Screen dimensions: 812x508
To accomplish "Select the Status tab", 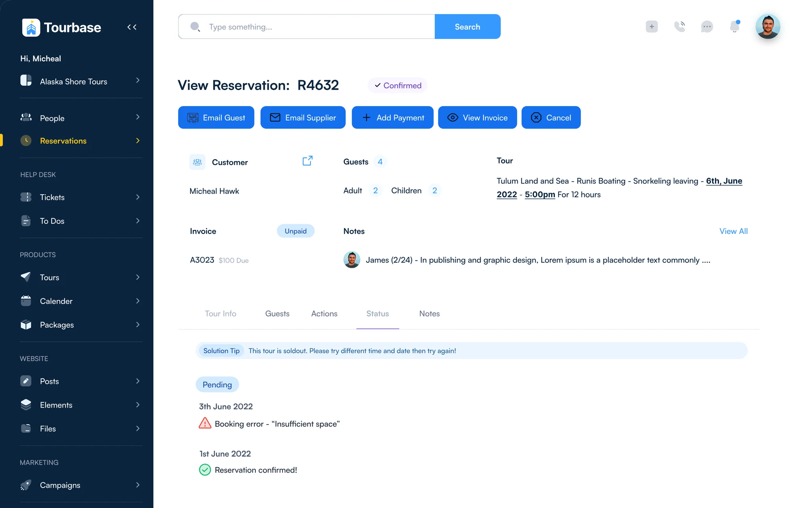I will point(378,313).
